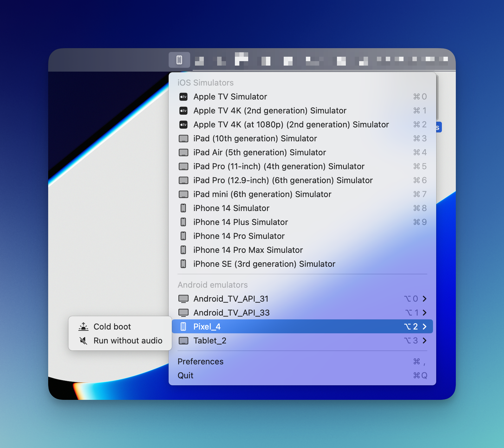Click the Tablet_2 tablet icon

[184, 341]
